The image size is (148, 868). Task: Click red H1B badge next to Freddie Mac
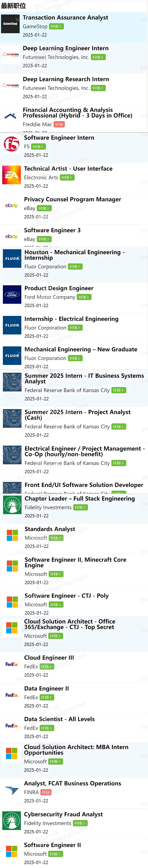(x=59, y=124)
